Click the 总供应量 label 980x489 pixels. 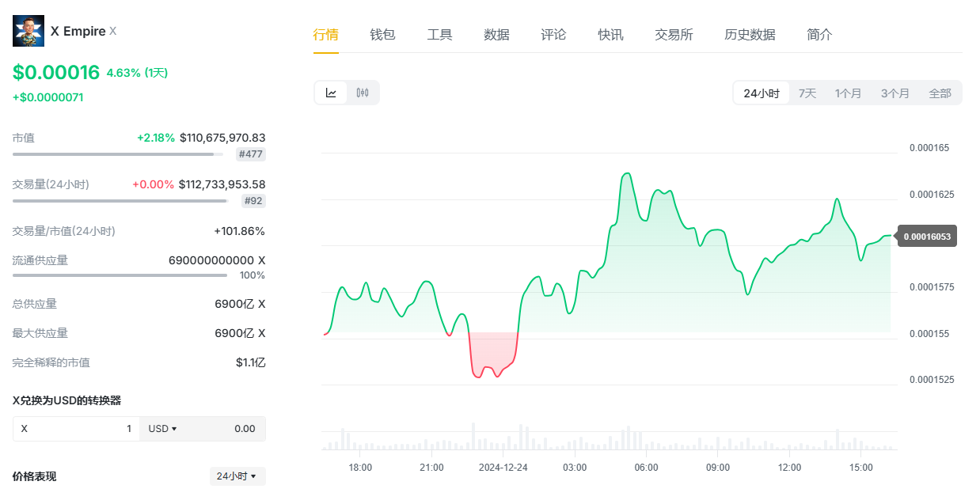click(x=35, y=304)
